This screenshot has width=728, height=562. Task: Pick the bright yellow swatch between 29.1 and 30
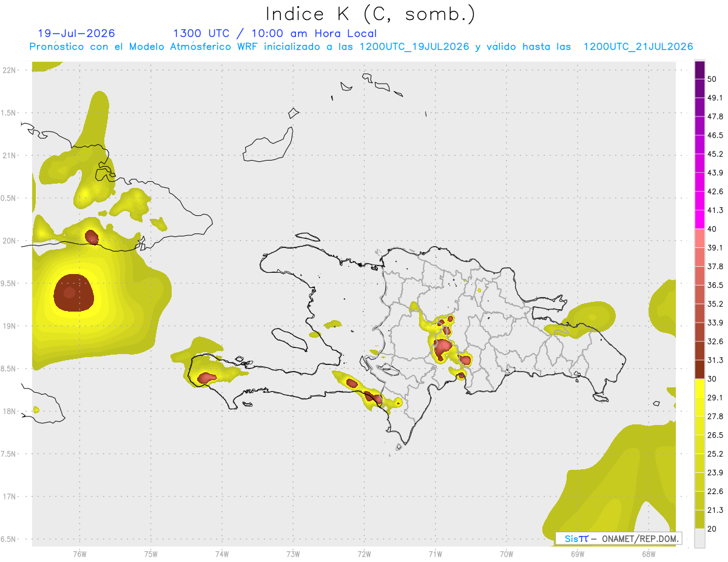coord(699,388)
